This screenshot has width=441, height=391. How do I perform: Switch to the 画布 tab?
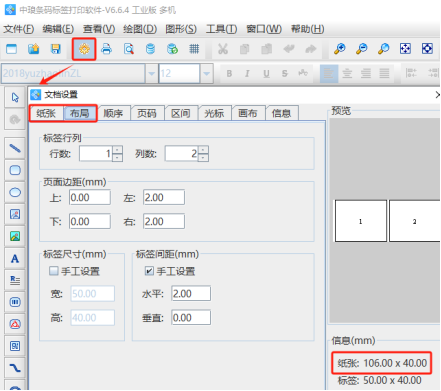[x=248, y=113]
